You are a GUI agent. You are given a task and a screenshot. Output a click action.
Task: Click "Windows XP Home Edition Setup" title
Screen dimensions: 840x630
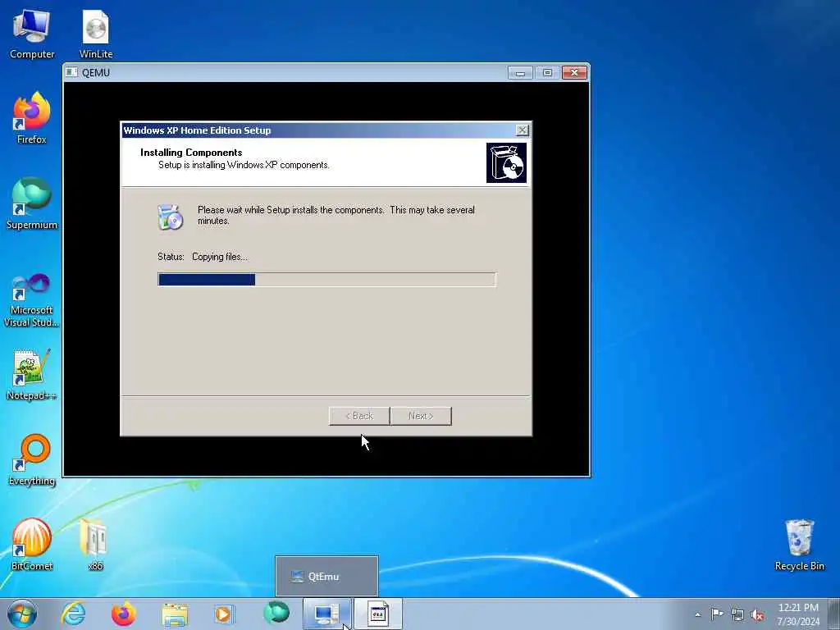tap(197, 130)
